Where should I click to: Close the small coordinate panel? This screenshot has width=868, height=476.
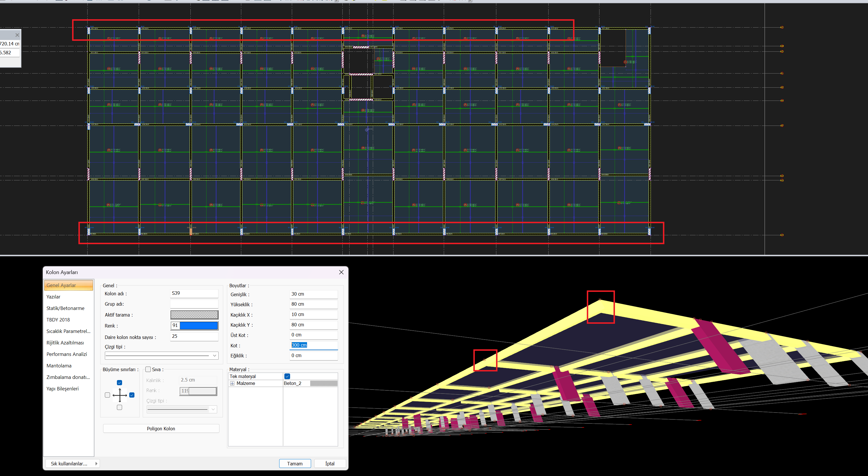(17, 35)
